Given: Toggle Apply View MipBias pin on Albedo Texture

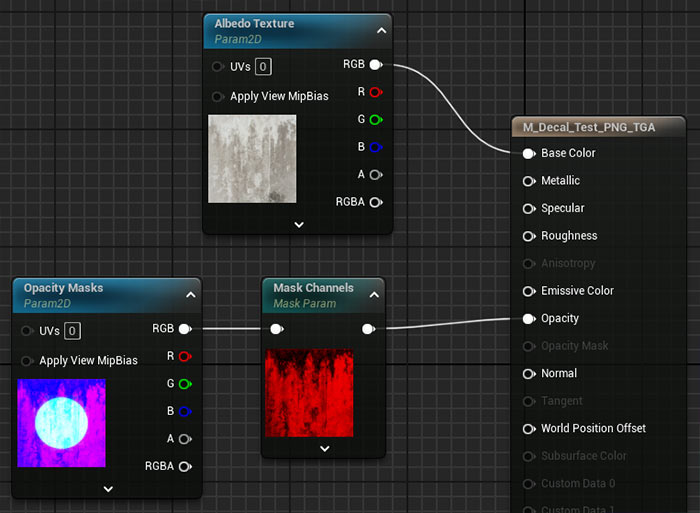Looking at the screenshot, I should tap(218, 97).
